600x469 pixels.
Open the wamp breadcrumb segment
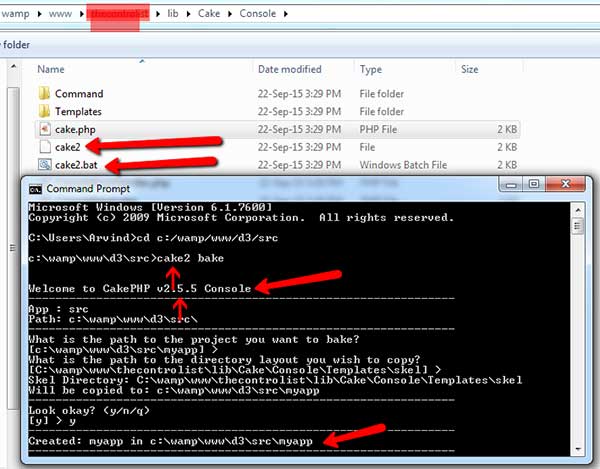pos(15,13)
